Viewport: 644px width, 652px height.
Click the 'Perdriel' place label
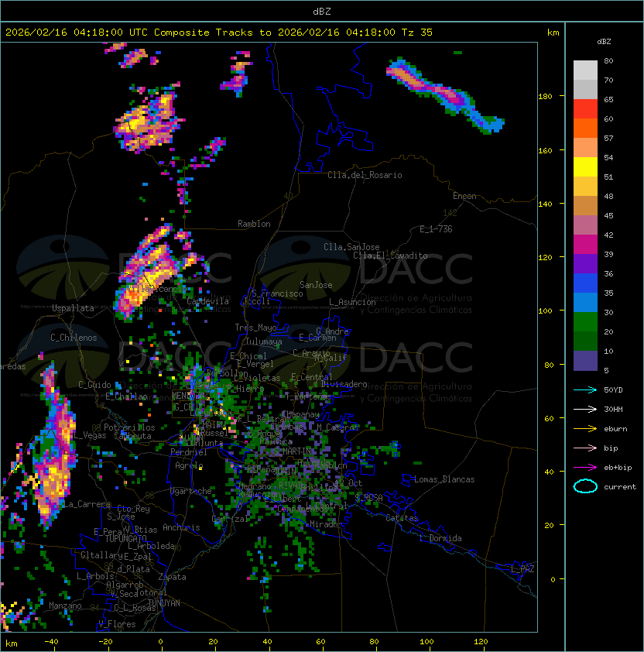tap(189, 452)
